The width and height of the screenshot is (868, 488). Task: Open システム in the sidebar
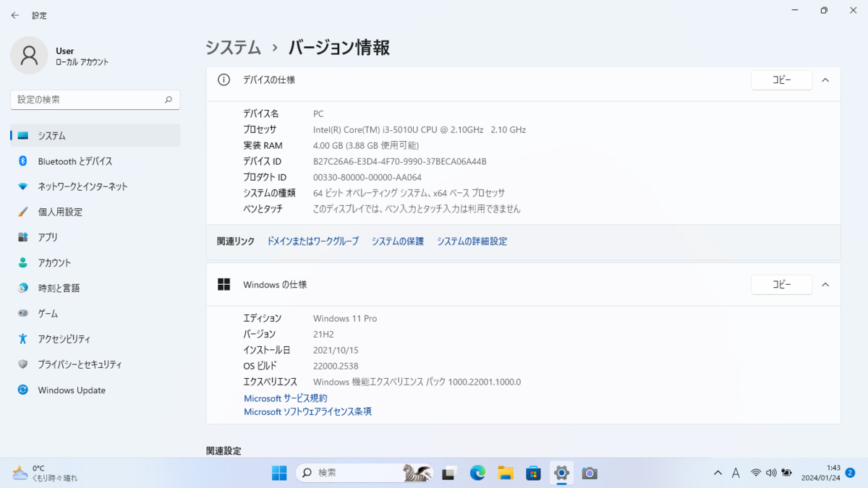pyautogui.click(x=95, y=135)
